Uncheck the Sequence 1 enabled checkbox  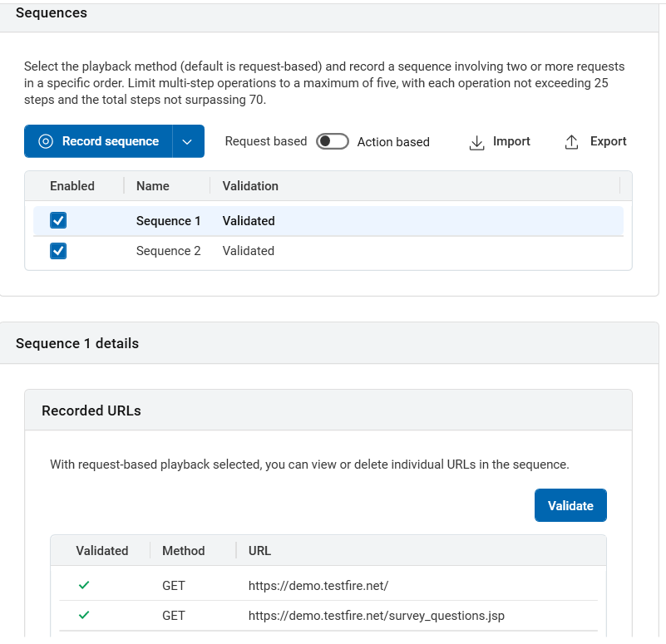[x=57, y=220]
